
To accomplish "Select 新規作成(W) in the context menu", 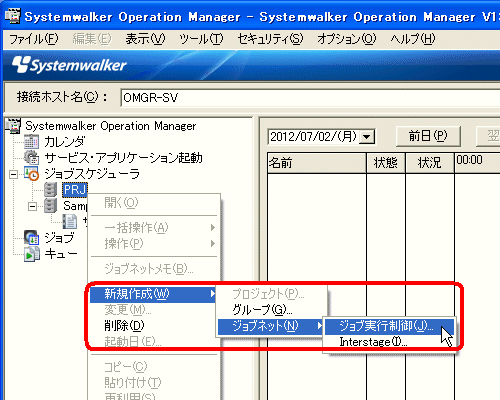I will tap(153, 294).
